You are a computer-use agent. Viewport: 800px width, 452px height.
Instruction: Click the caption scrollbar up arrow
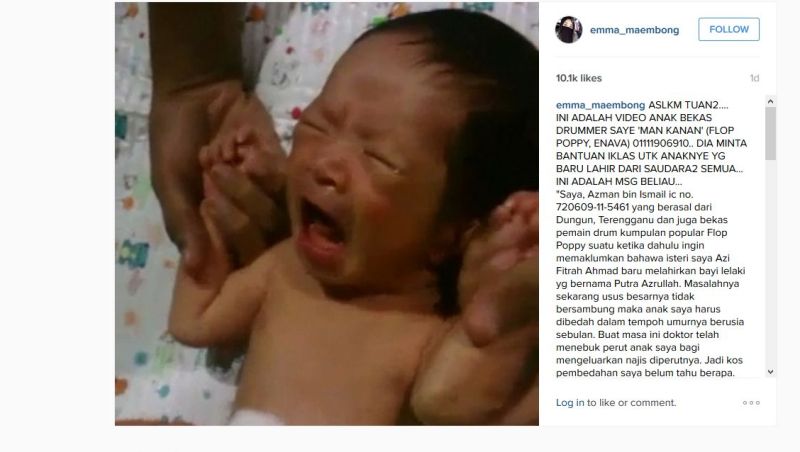pos(770,102)
